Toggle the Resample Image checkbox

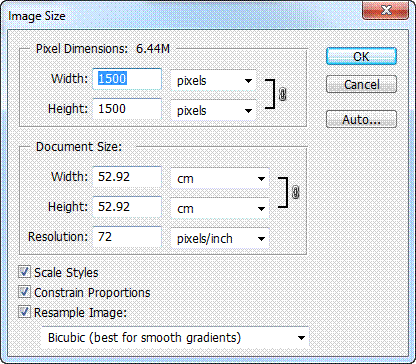24,312
